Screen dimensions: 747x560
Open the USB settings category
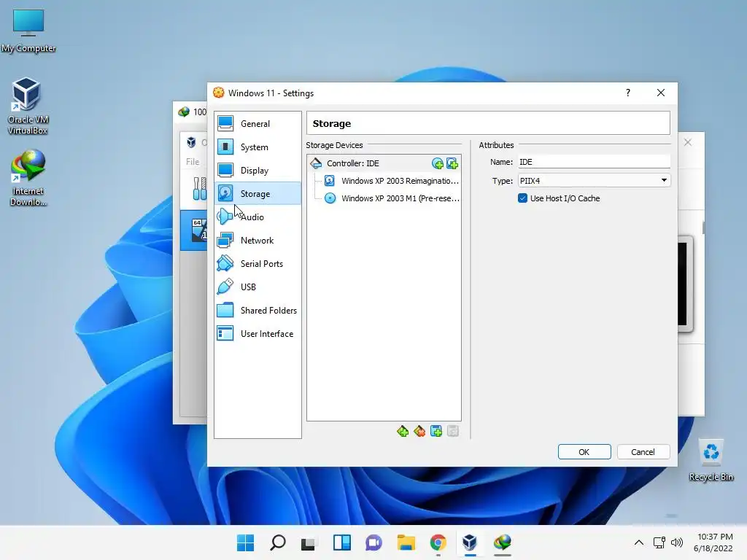pyautogui.click(x=258, y=287)
